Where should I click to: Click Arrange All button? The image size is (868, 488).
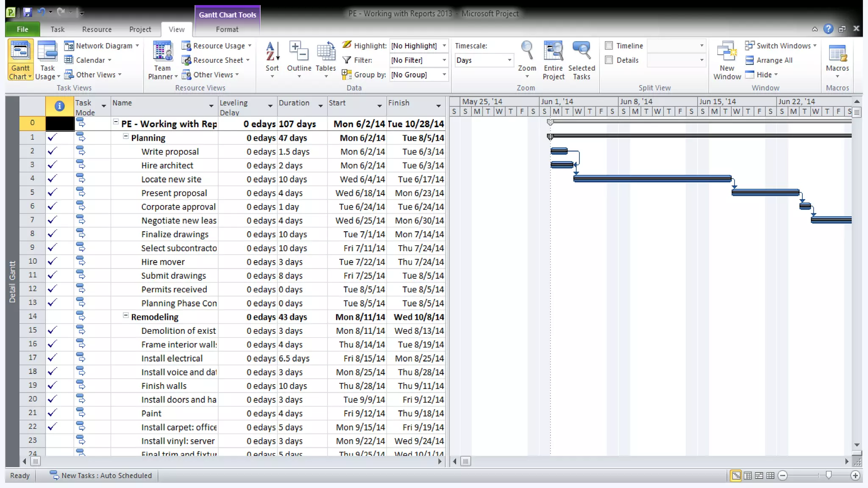tap(769, 60)
